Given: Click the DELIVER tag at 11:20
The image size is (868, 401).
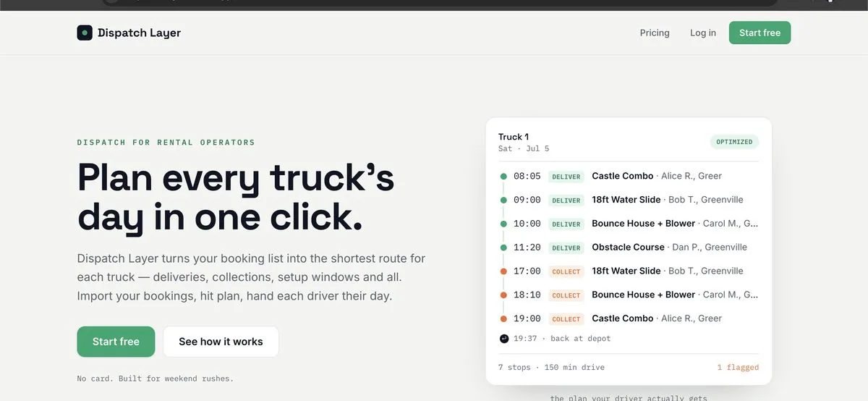Looking at the screenshot, I should pyautogui.click(x=566, y=248).
